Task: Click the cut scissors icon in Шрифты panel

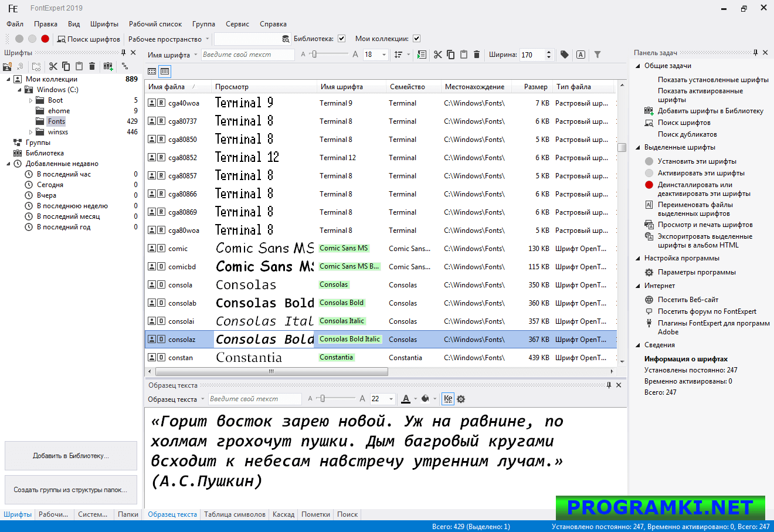Action: tap(53, 66)
